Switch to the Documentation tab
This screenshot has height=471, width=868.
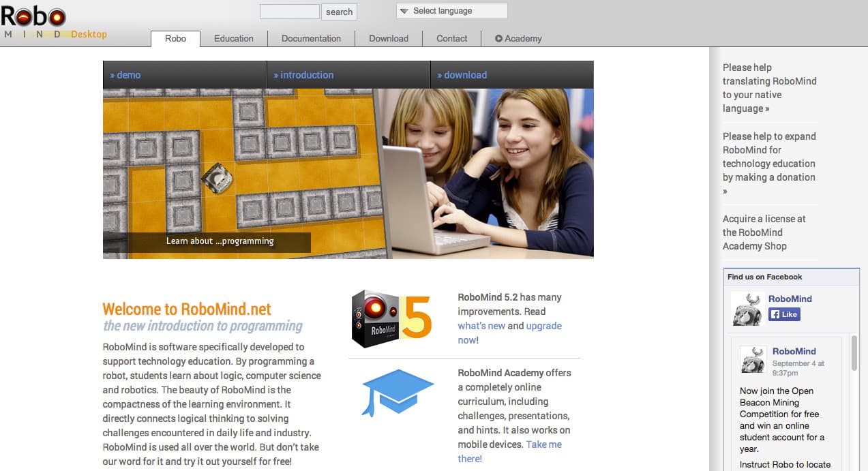tap(311, 39)
